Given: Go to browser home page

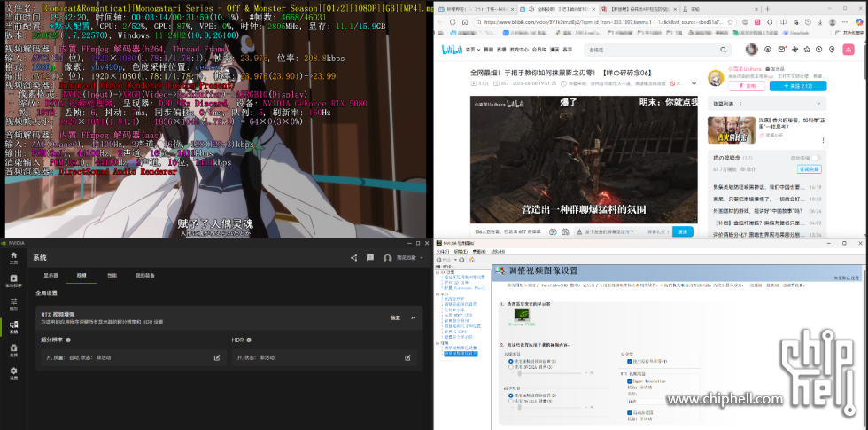Looking at the screenshot, I should (466, 21).
